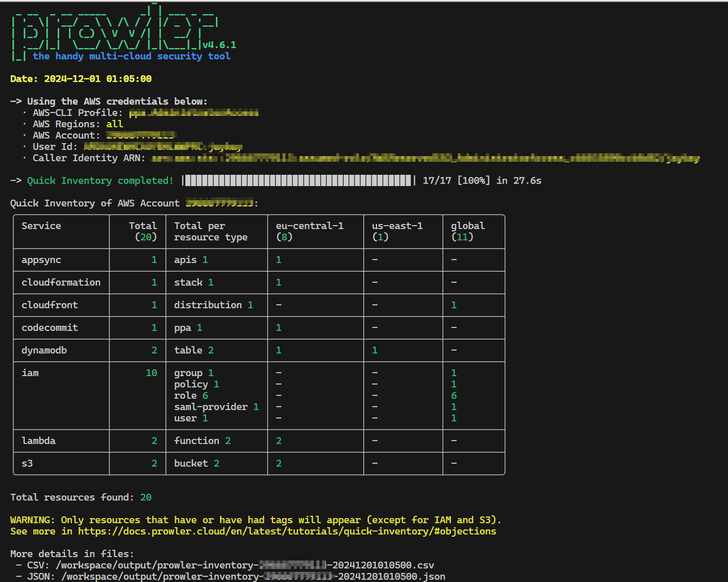Select the 'cloudformation' service name
The image size is (728, 582).
pyautogui.click(x=61, y=282)
